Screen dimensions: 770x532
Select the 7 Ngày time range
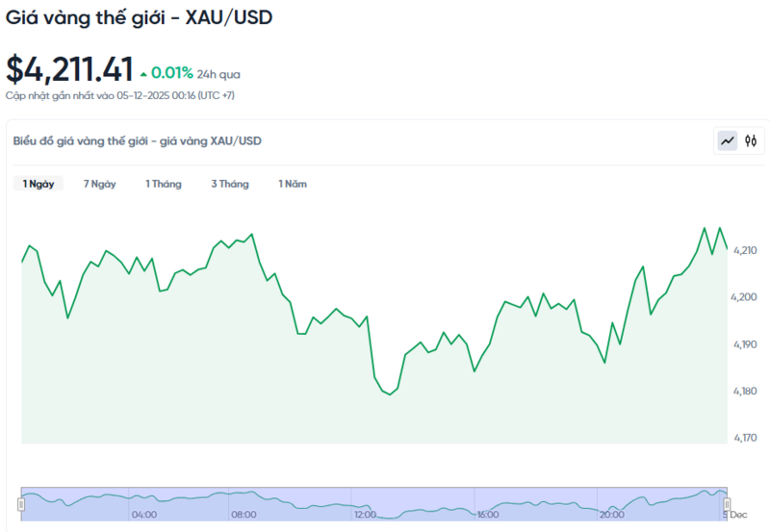tap(100, 184)
